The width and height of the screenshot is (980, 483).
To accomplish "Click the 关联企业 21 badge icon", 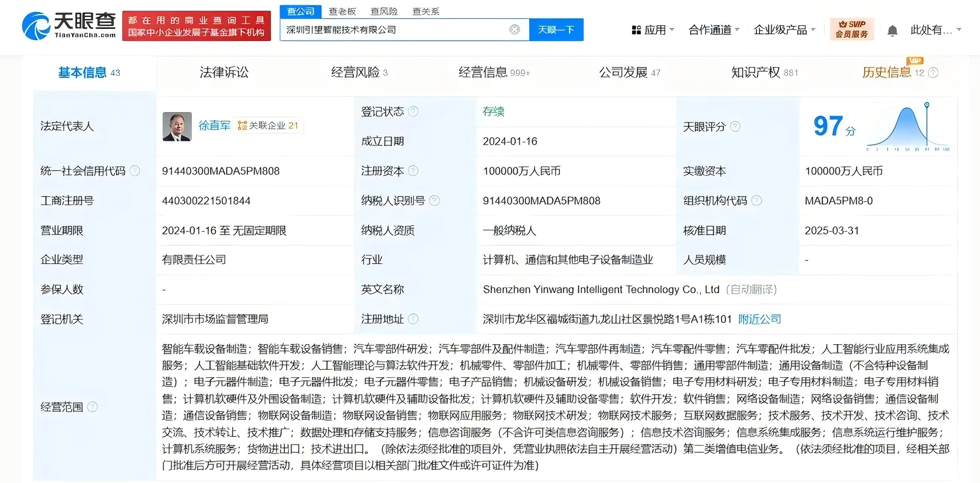I will pyautogui.click(x=242, y=125).
